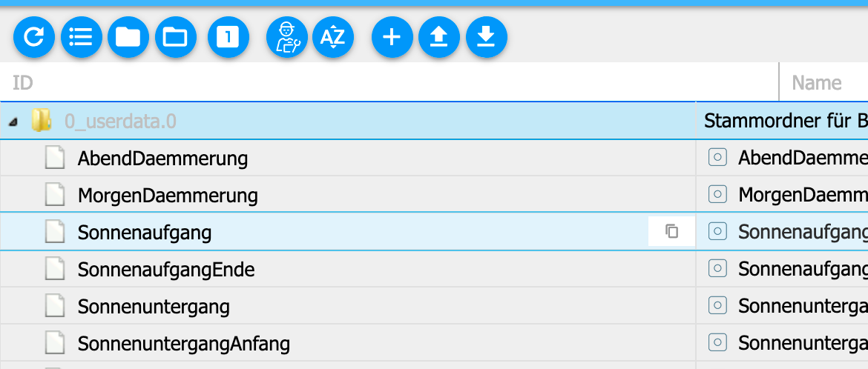Viewport: 868px width, 369px height.
Task: Expand all nodes using the outlined folder icon
Action: [176, 38]
